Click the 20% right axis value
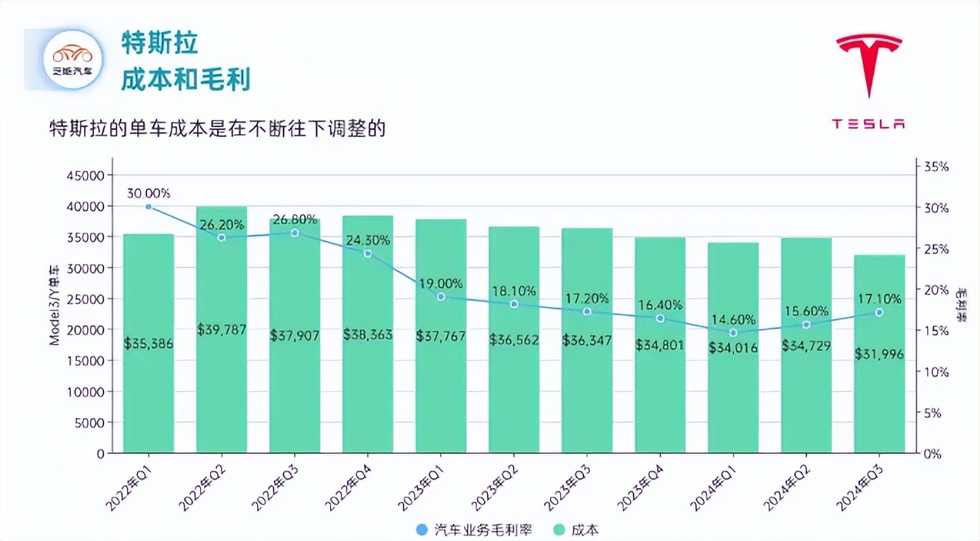Screen dimensions: 980x541 (936, 290)
